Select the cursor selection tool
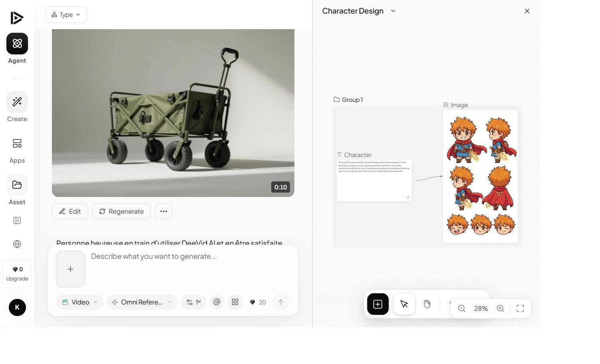Image resolution: width=600 pixels, height=364 pixels. (403, 304)
